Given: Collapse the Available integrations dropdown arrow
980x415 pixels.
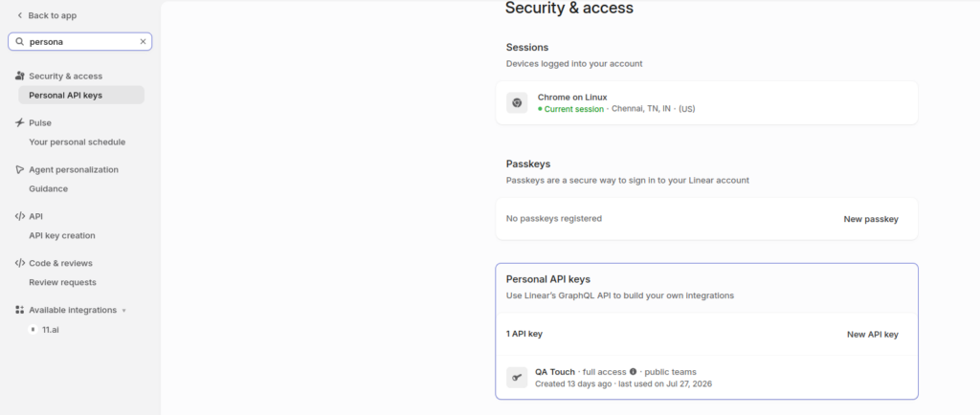Looking at the screenshot, I should point(123,311).
